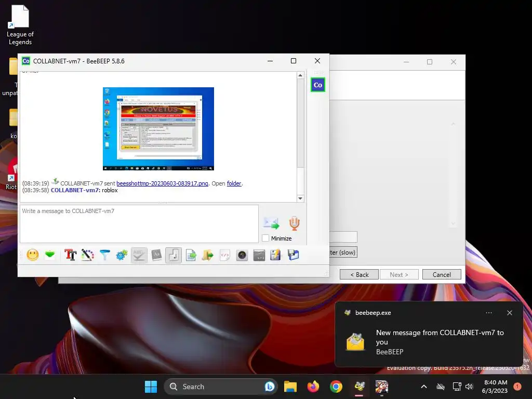Viewport: 532px width, 399px height.
Task: Close the beebeep.exe notification
Action: [x=510, y=313]
